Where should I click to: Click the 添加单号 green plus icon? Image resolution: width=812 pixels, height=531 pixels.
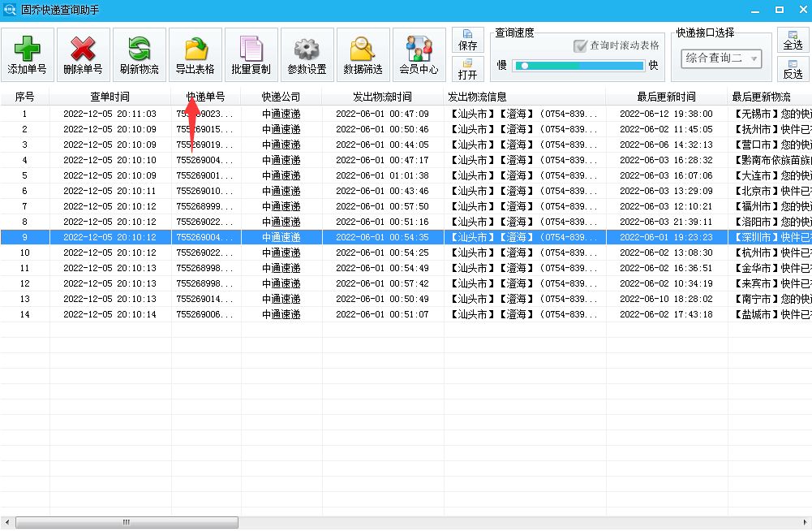click(27, 48)
